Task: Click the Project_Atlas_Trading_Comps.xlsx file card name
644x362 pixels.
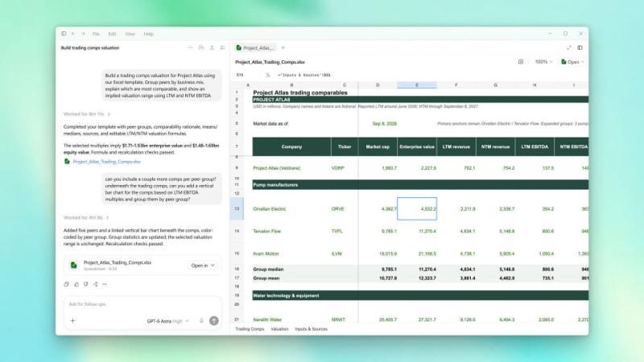Action: point(118,262)
